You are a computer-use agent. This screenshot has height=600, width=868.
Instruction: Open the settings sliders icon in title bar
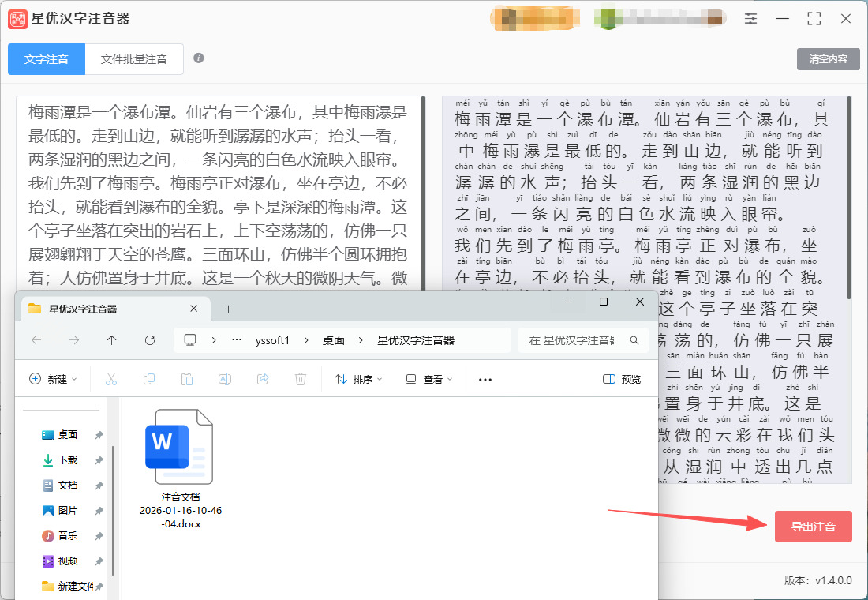pos(750,19)
